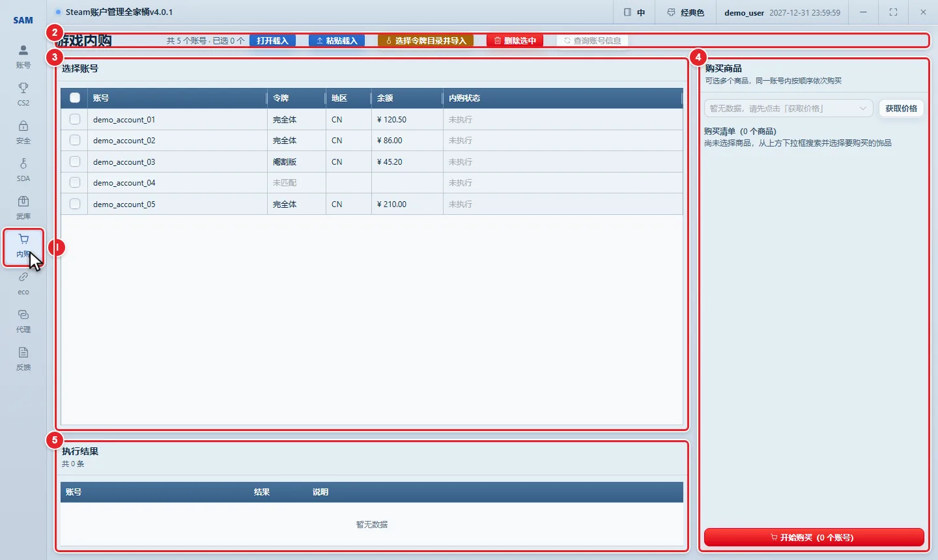Click 删除选中 button
The height and width of the screenshot is (560, 938).
(x=515, y=40)
